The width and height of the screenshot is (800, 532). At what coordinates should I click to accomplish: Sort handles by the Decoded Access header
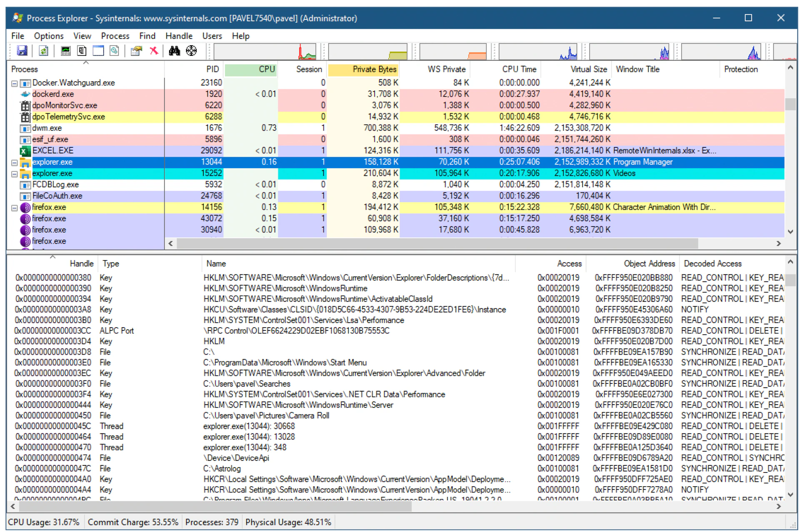click(x=732, y=264)
